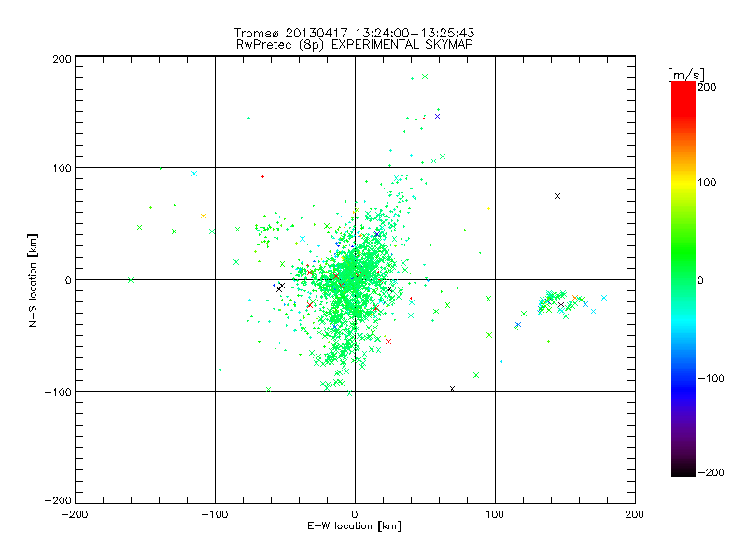Click the "200" tick label on the N-S axis
747x560 pixels.
point(63,59)
